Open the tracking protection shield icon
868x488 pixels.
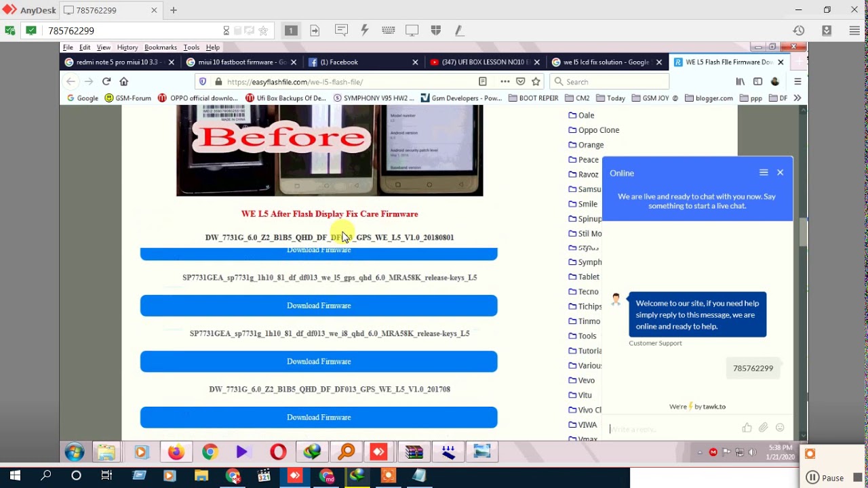click(202, 81)
